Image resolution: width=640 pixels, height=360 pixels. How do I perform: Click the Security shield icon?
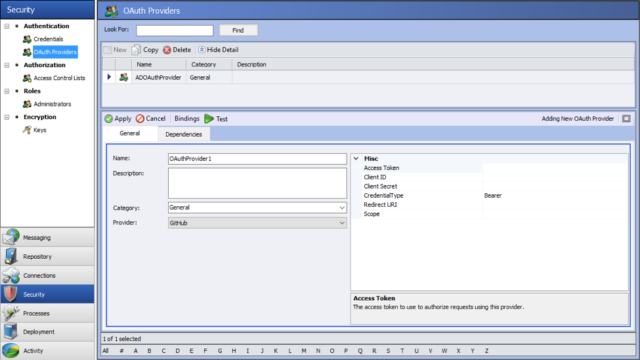[x=11, y=294]
